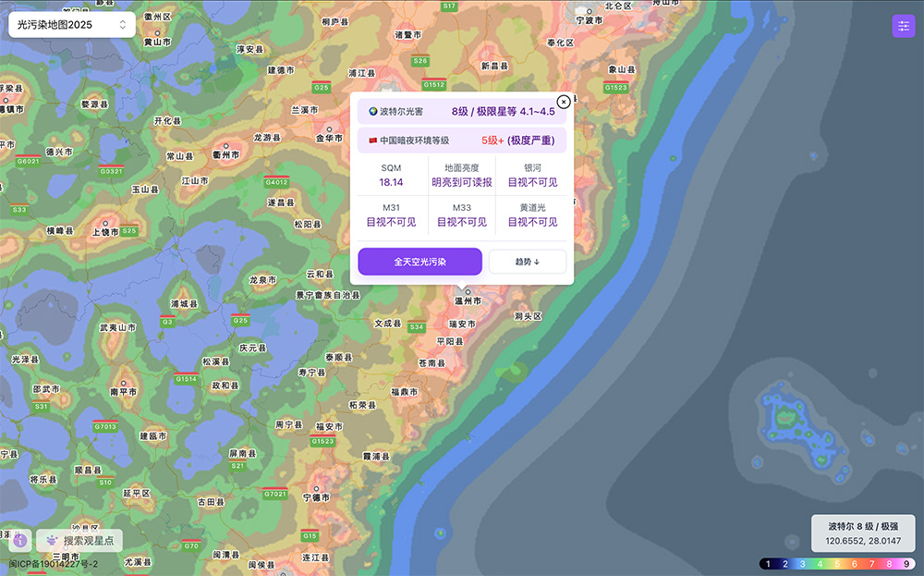This screenshot has height=576, width=924.
Task: Click the 江山市 map label
Action: 194,180
